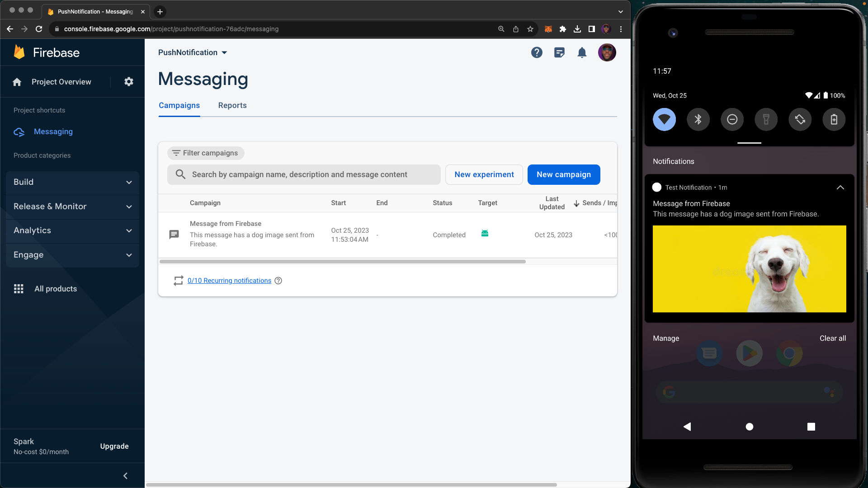Image resolution: width=868 pixels, height=488 pixels.
Task: Click the share page icon in address bar
Action: tap(516, 29)
